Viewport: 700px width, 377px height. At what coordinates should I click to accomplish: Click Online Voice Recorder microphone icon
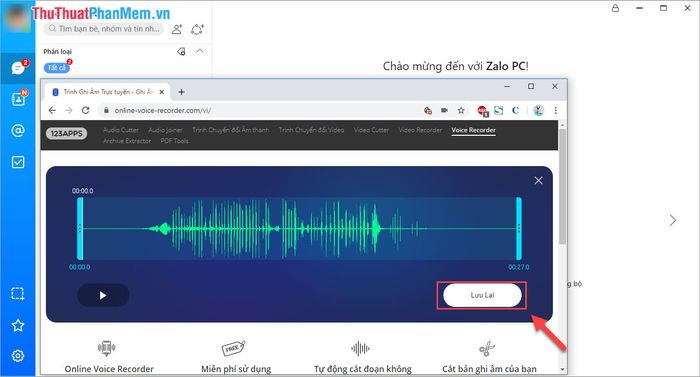pyautogui.click(x=106, y=348)
